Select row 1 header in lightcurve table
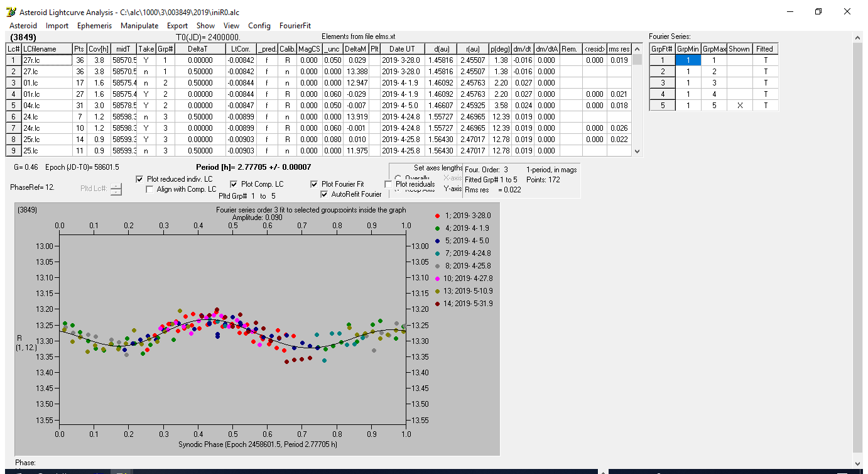The image size is (868, 474). (x=14, y=60)
